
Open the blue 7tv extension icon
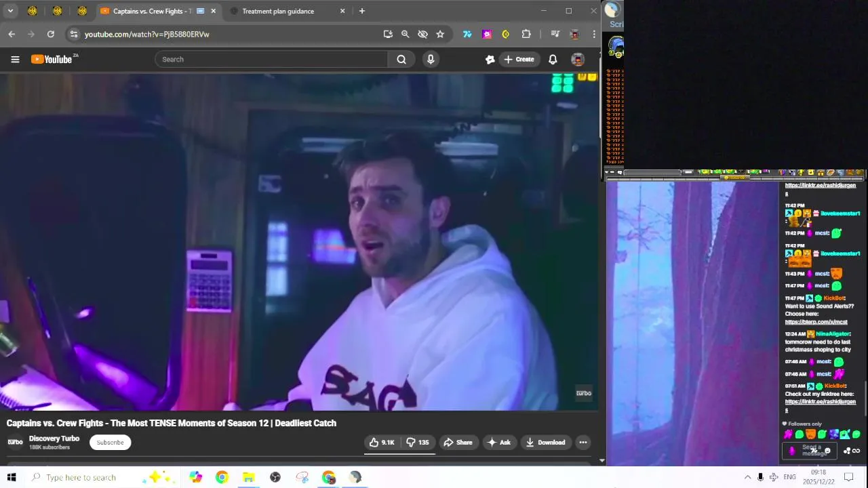(x=467, y=34)
